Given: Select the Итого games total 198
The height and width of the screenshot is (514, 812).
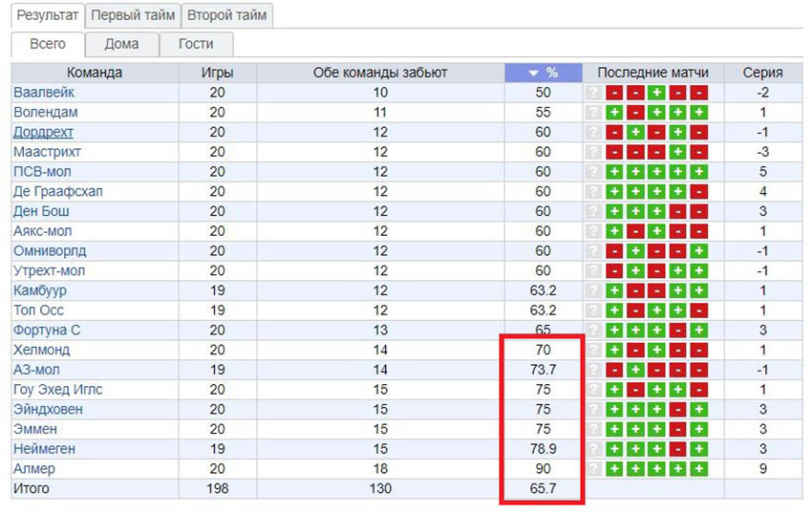Looking at the screenshot, I should pyautogui.click(x=218, y=488).
